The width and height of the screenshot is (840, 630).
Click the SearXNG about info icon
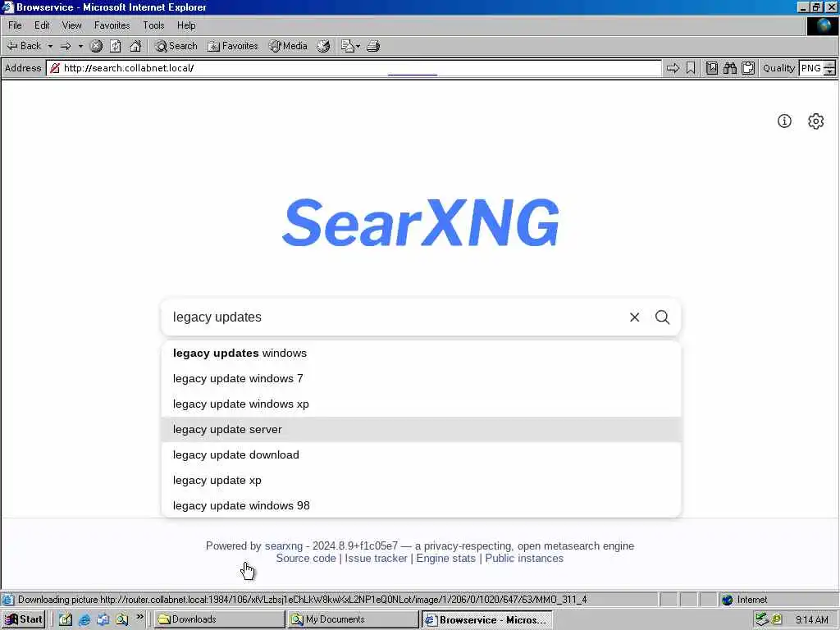784,121
